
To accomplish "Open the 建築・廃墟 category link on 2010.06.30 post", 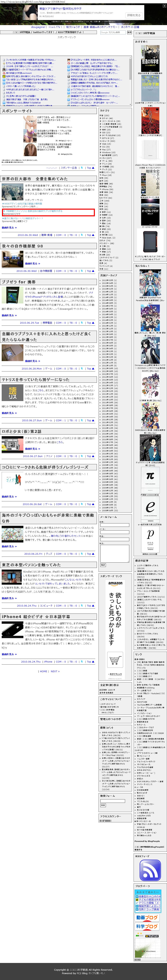I will 47,235.
